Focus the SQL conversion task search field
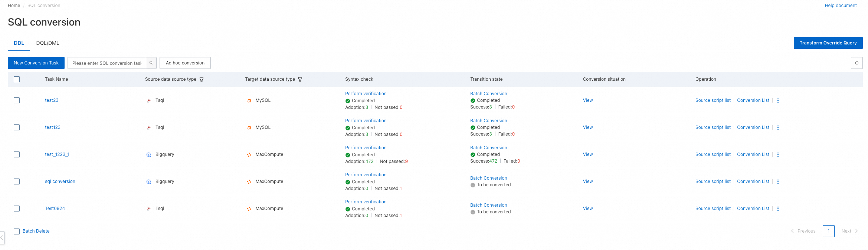 (x=107, y=63)
